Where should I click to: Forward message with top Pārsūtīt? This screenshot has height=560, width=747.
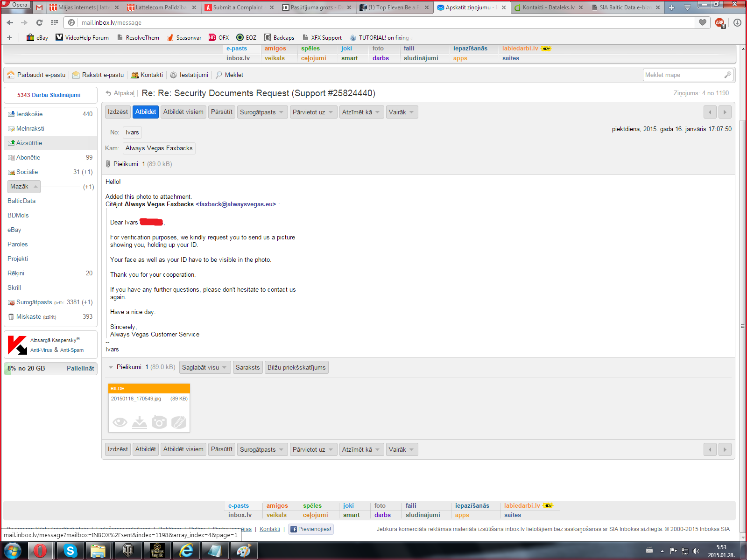tap(222, 112)
